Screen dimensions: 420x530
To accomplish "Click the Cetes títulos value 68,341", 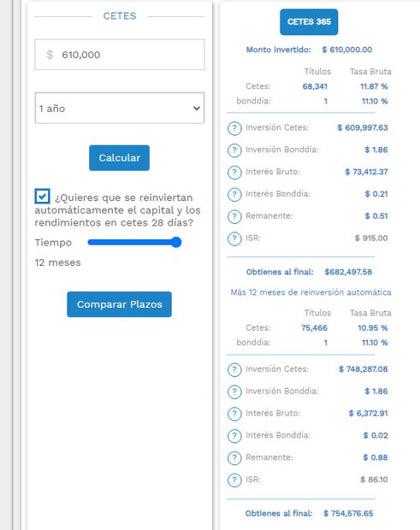I will (315, 86).
